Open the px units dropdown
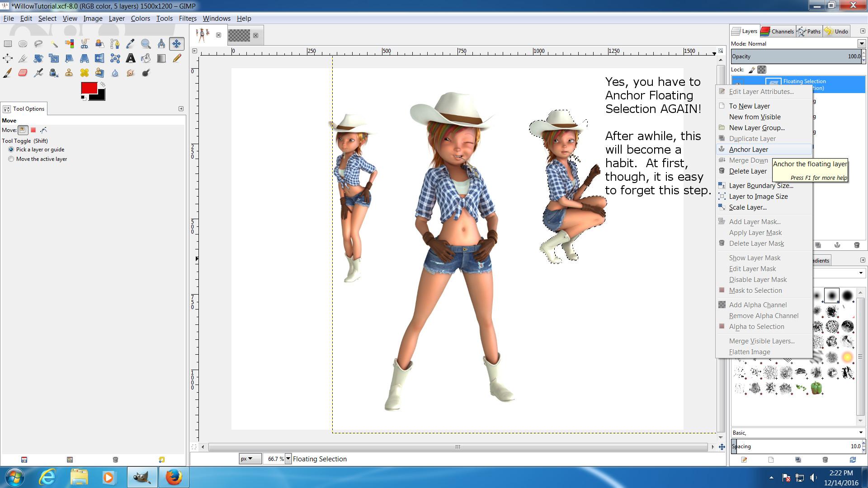The image size is (868, 488). pyautogui.click(x=250, y=459)
